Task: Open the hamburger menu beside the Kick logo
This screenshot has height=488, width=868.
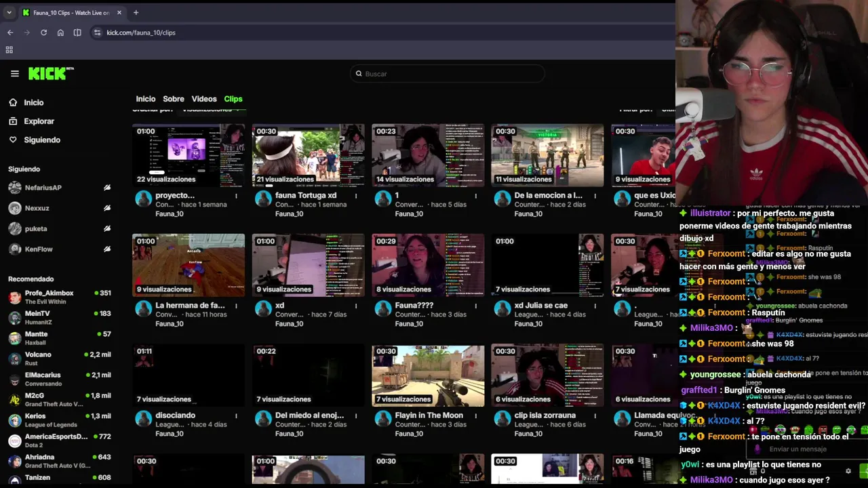Action: (x=14, y=74)
